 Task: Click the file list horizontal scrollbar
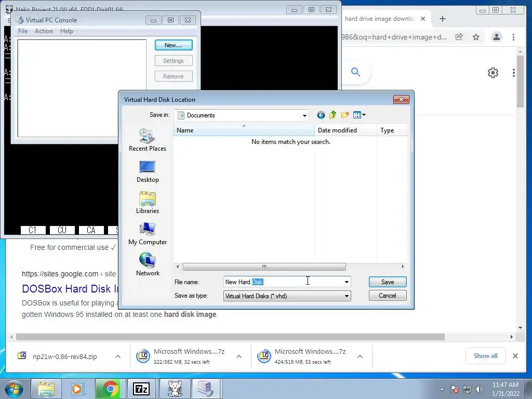[264, 267]
